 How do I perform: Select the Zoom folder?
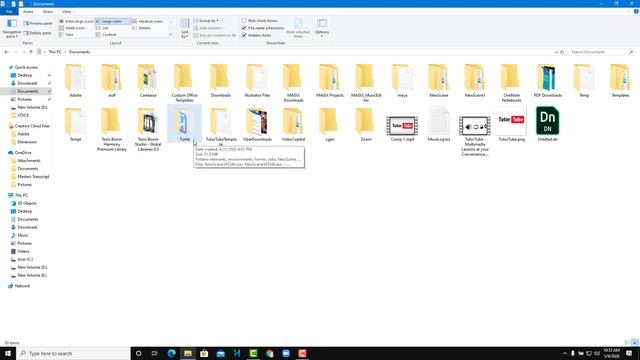point(366,125)
